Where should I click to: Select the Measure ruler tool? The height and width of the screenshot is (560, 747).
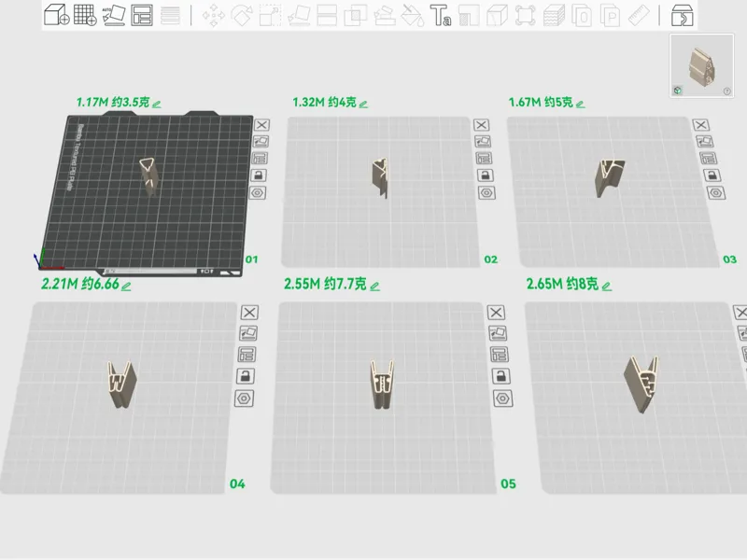coord(639,15)
